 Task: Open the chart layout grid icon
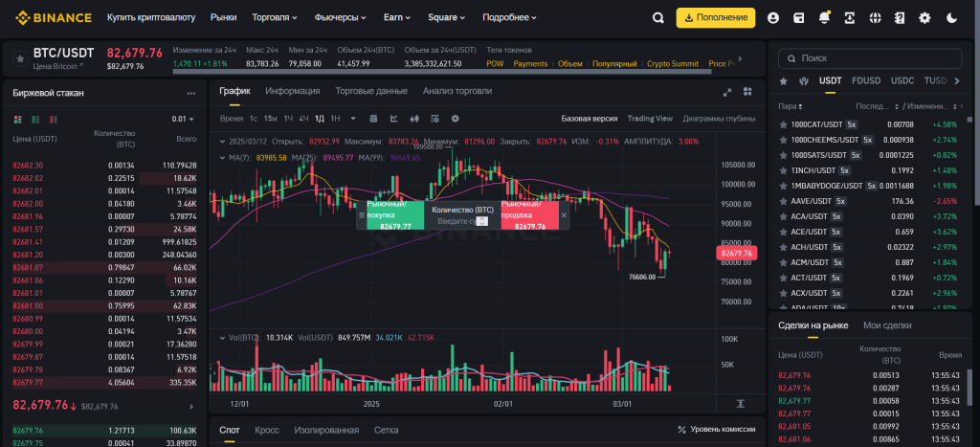[x=747, y=92]
